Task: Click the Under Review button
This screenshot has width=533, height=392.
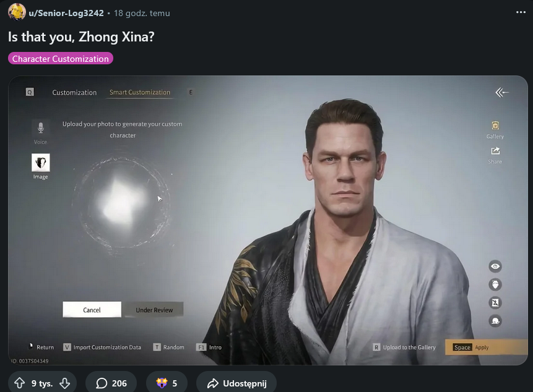Action: [154, 310]
